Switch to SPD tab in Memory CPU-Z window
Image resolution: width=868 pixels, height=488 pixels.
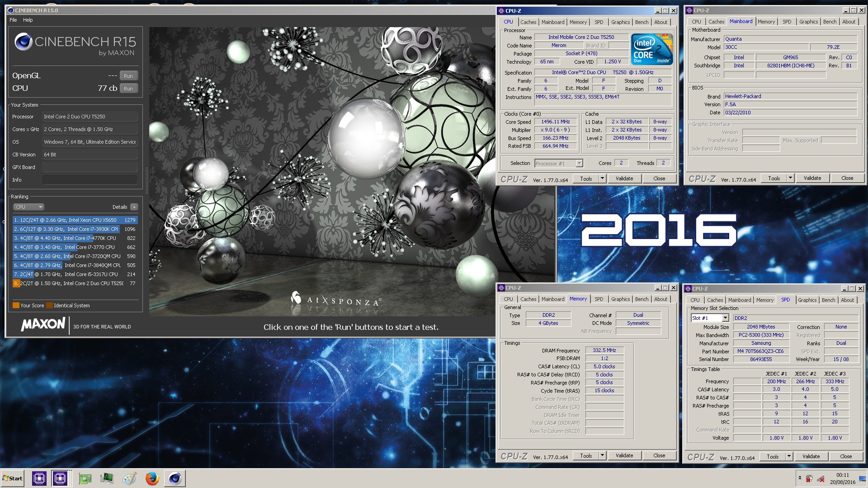[x=599, y=299]
